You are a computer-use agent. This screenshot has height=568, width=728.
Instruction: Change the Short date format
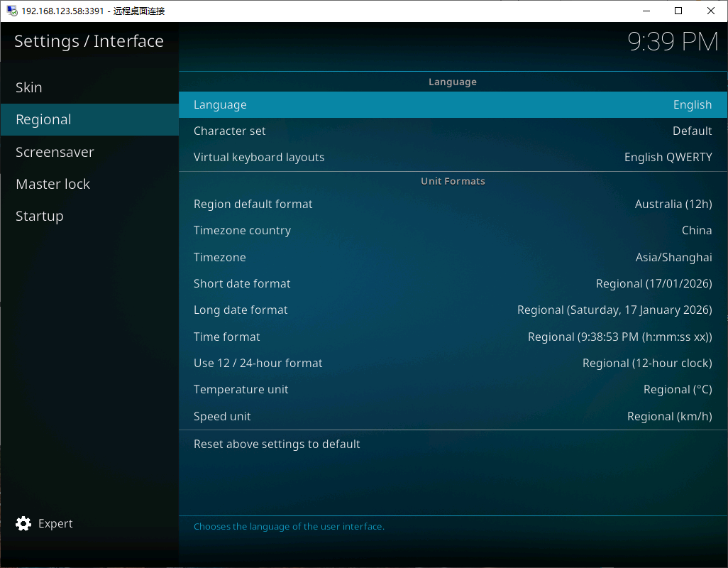(x=453, y=283)
